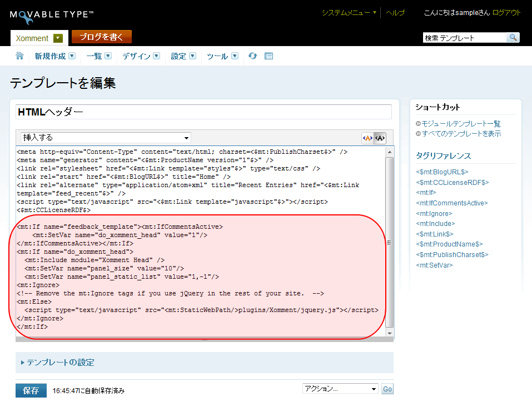Click the Movable Type logo
Viewport: 532px width, 407px height.
(x=52, y=16)
